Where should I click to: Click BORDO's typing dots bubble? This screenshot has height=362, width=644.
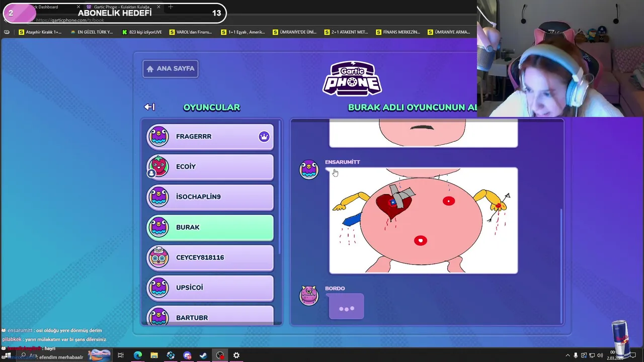coord(346,307)
